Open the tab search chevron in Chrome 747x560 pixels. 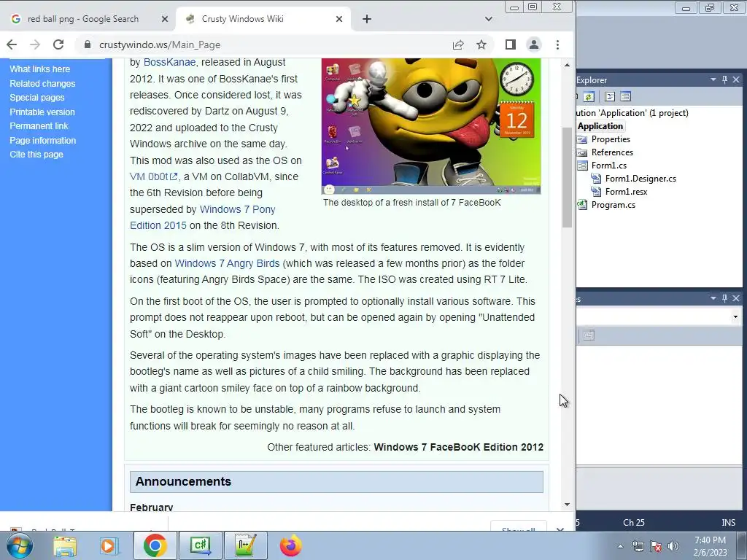coord(488,19)
